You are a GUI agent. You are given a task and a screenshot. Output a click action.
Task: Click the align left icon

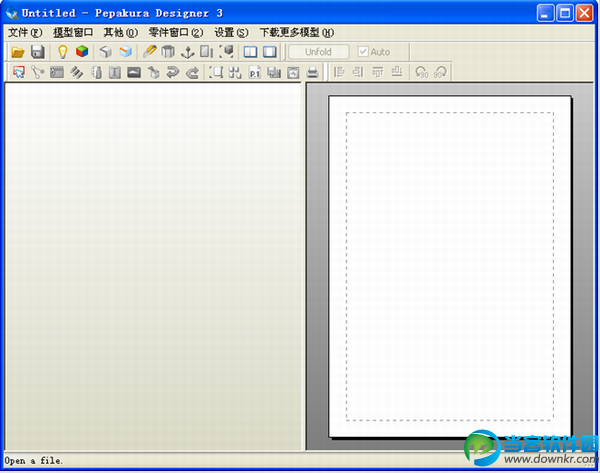[339, 72]
